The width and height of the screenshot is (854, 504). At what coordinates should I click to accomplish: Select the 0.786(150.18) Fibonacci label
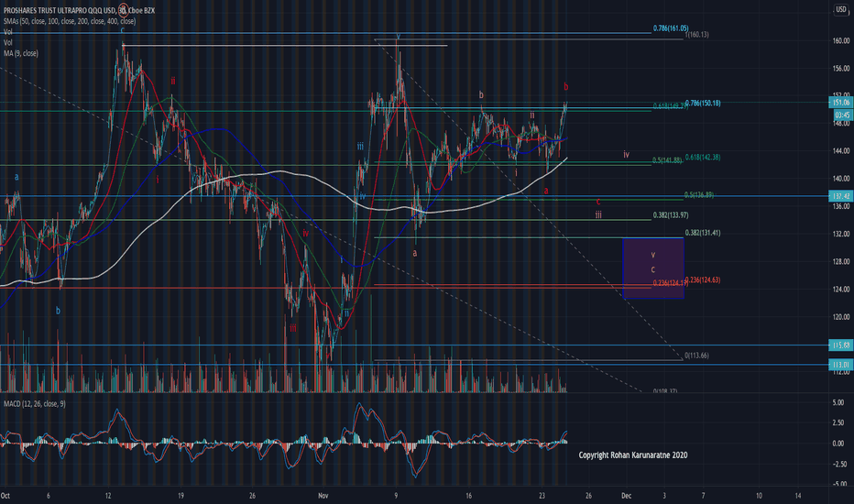point(703,103)
